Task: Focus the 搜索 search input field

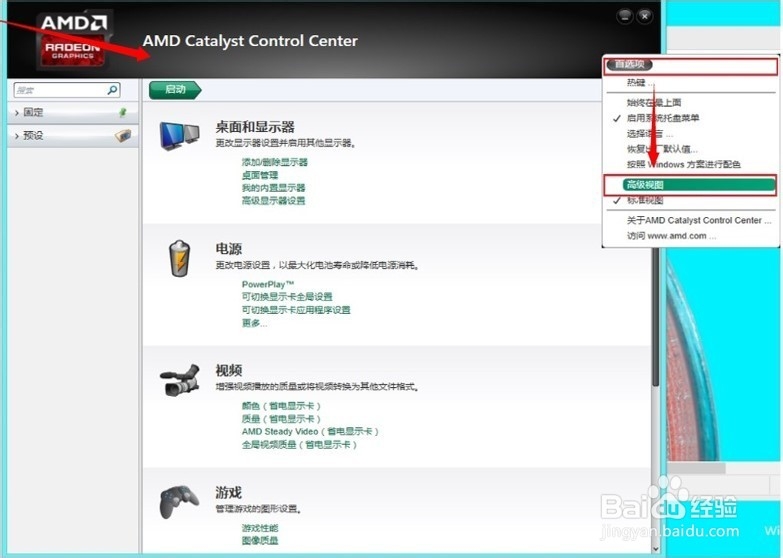Action: point(60,90)
